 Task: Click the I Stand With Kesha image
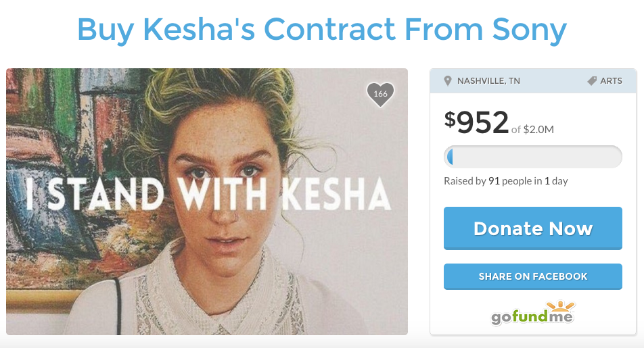point(207,201)
